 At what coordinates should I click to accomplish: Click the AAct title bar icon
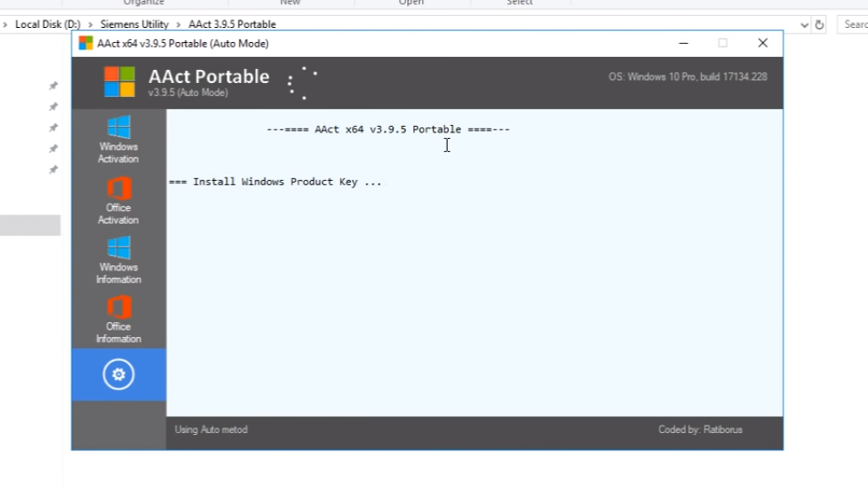[86, 43]
